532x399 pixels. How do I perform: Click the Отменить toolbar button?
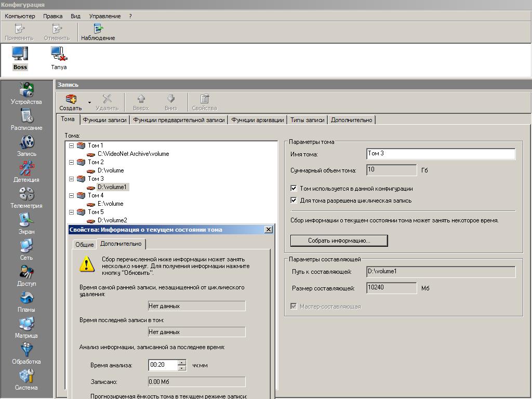click(57, 32)
